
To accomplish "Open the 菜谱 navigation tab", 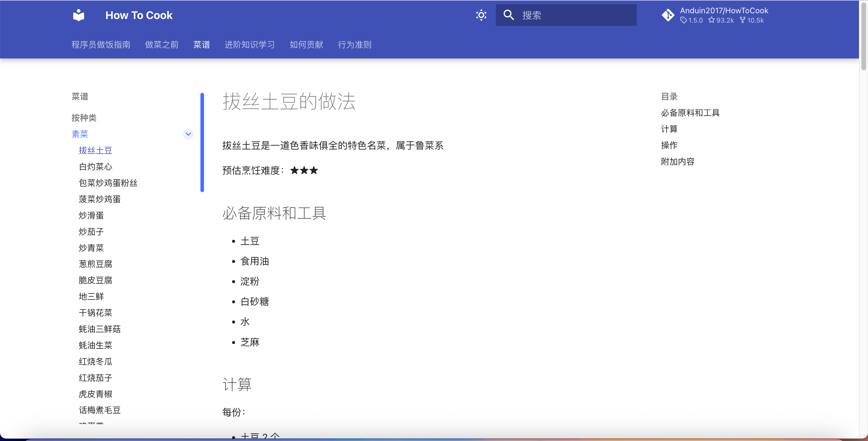I will click(202, 45).
